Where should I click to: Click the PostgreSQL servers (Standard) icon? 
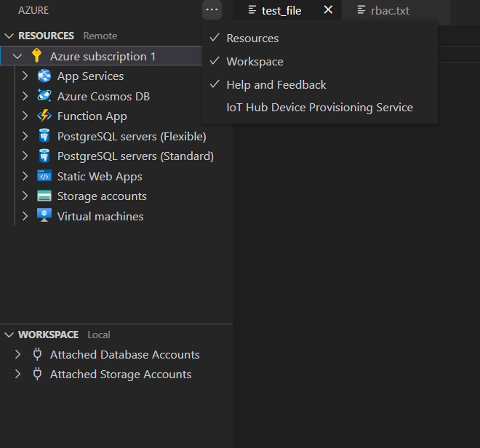coord(44,156)
